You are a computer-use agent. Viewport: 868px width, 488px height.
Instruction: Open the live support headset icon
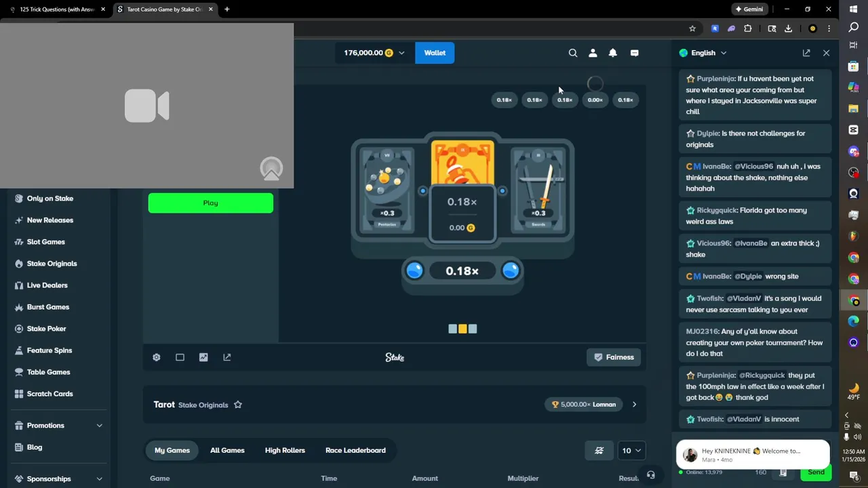tap(651, 475)
